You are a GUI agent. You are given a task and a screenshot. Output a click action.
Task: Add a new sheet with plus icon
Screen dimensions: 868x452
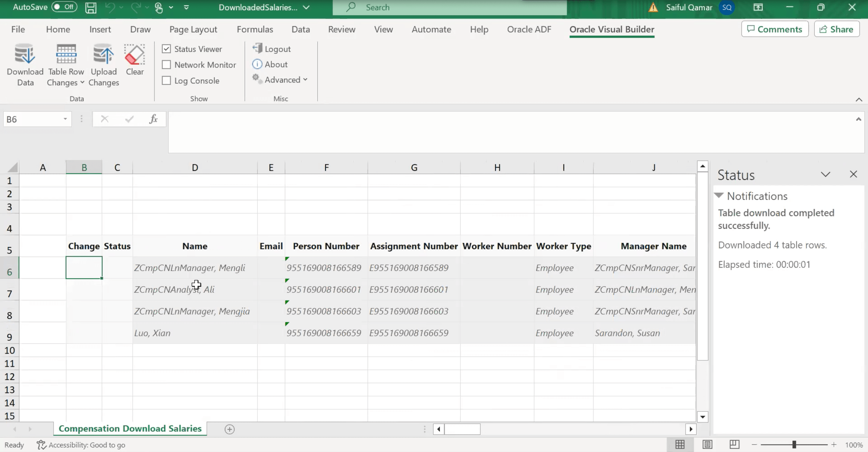tap(229, 429)
